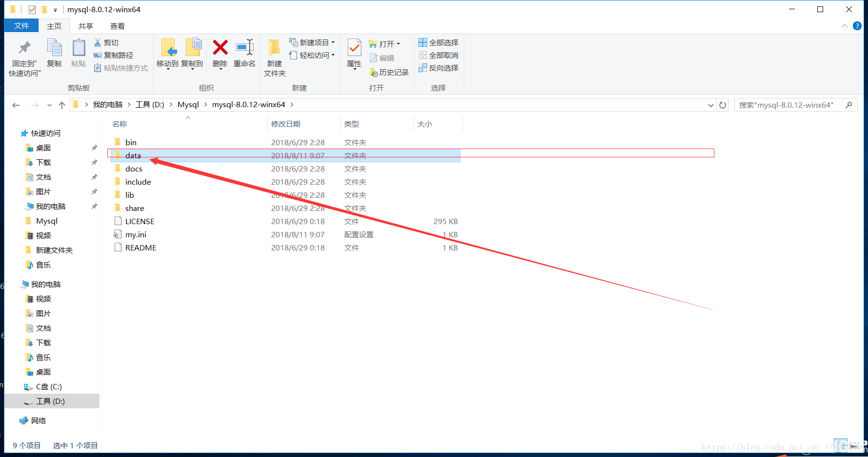Click title bar properties checkmark icon
Viewport: 868px width, 457px height.
[x=32, y=9]
